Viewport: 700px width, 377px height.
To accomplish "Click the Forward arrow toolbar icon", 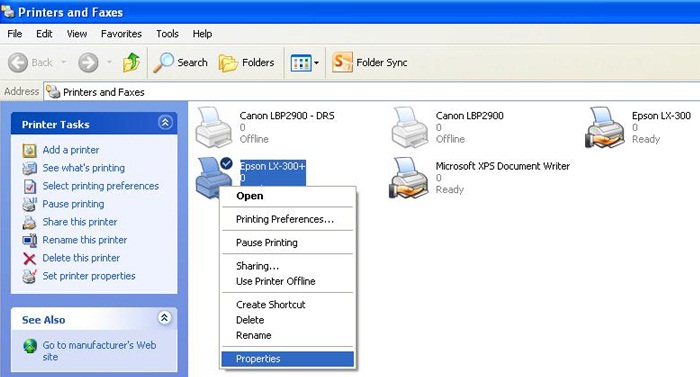I will pos(88,63).
